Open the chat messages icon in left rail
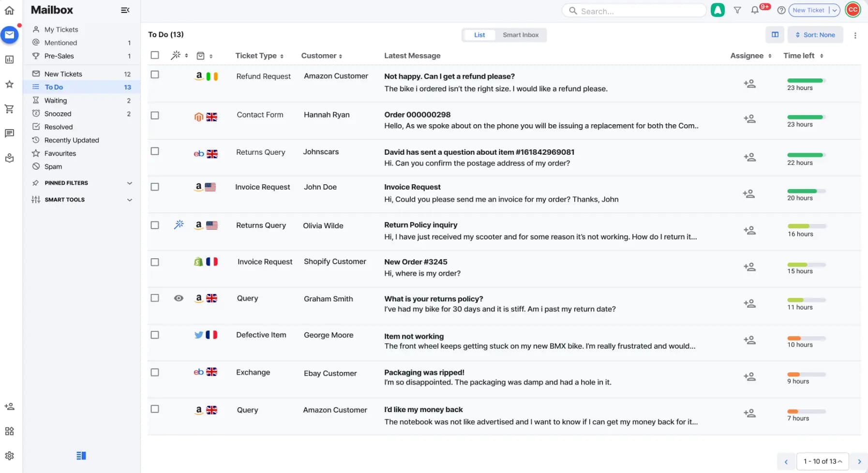 point(9,133)
